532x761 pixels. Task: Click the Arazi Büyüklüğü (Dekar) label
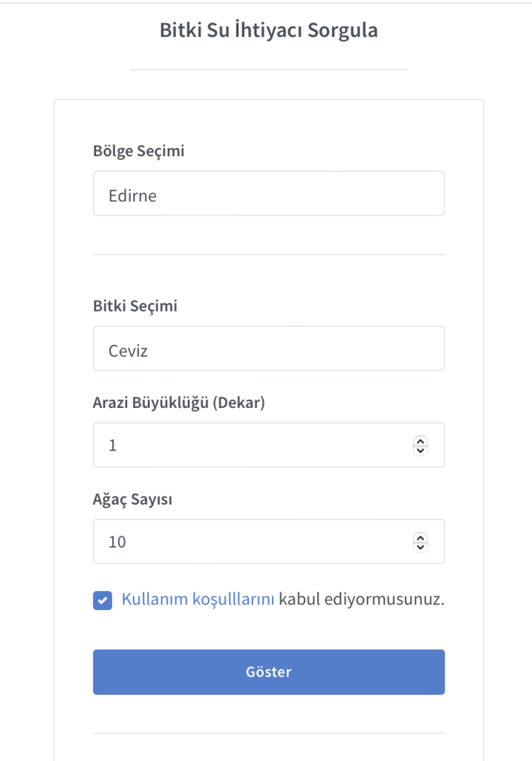point(178,402)
